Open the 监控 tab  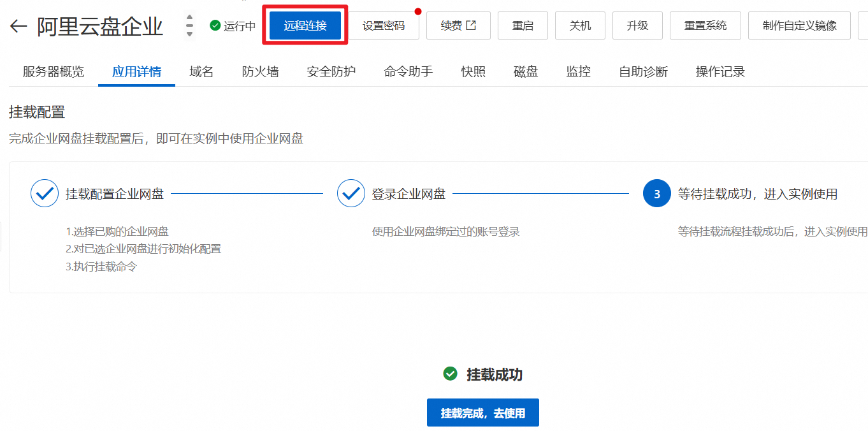578,72
